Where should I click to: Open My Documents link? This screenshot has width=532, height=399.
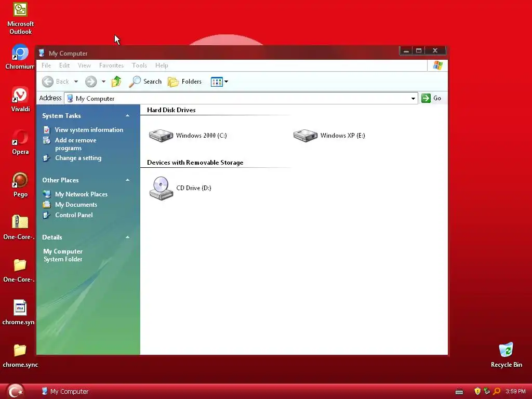pos(76,205)
